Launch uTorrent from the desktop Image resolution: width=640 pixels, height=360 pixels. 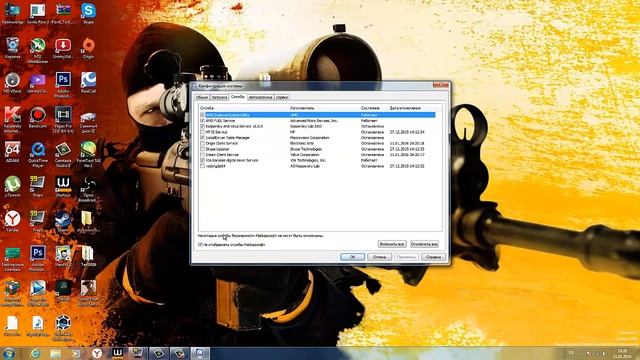click(12, 187)
